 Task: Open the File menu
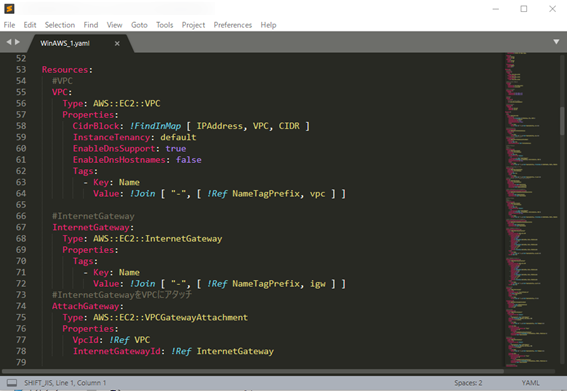pos(9,25)
